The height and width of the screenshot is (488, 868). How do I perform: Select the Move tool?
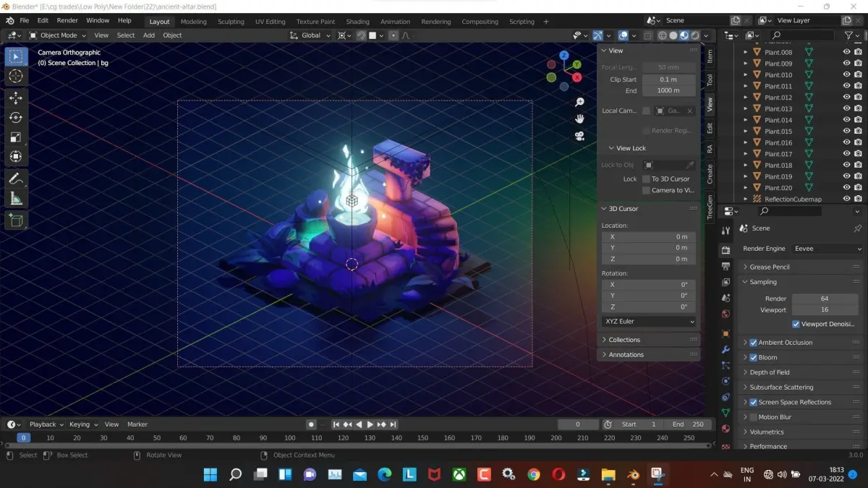[16, 98]
